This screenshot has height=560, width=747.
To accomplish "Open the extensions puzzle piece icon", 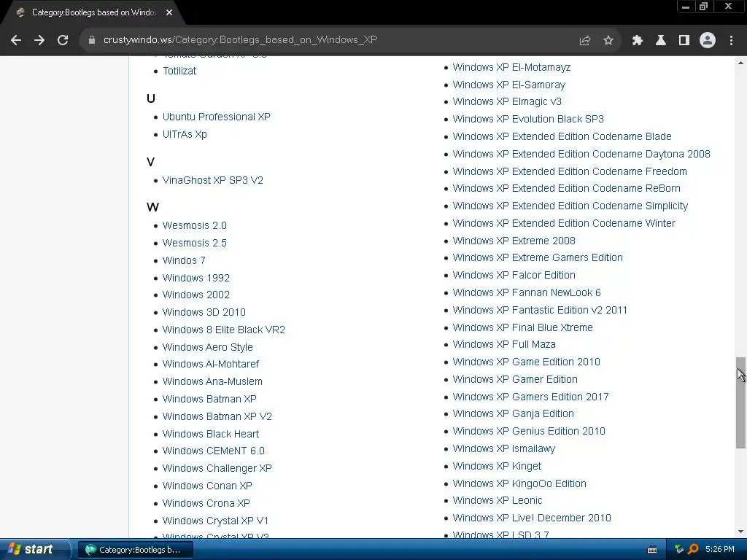I will 637,41.
